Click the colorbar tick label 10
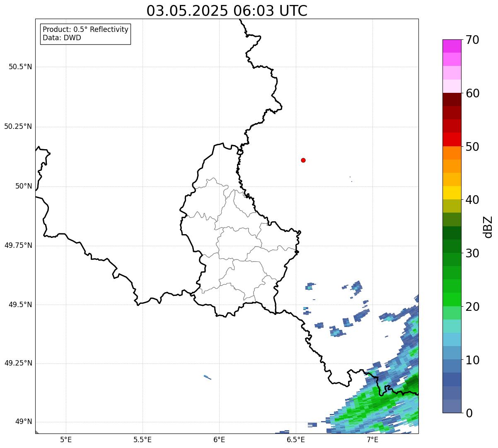 (472, 360)
